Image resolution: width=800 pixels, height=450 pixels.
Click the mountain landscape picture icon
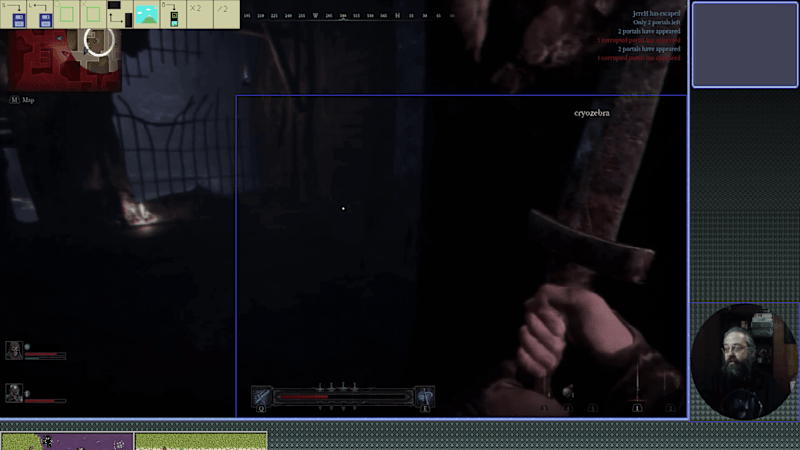point(146,14)
